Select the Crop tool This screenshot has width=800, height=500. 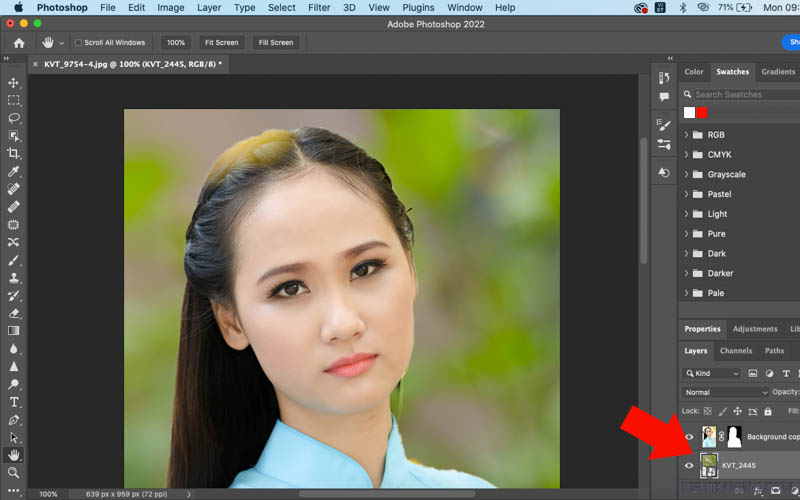[x=14, y=154]
